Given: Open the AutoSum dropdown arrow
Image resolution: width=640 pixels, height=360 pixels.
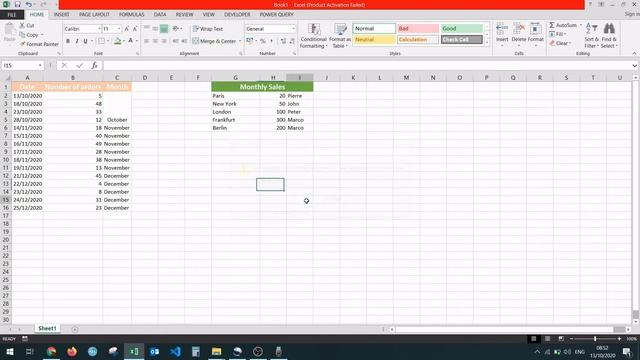Looking at the screenshot, I should click(581, 25).
